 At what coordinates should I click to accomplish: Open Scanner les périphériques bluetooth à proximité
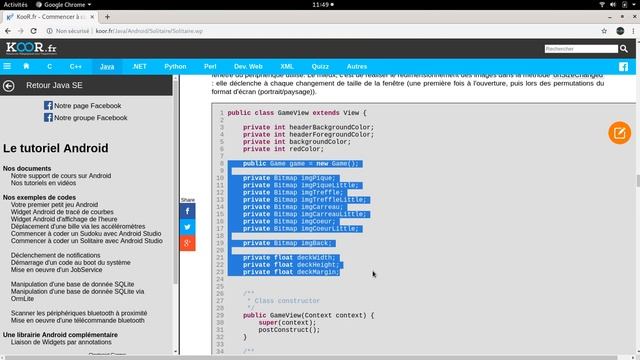[x=79, y=313]
